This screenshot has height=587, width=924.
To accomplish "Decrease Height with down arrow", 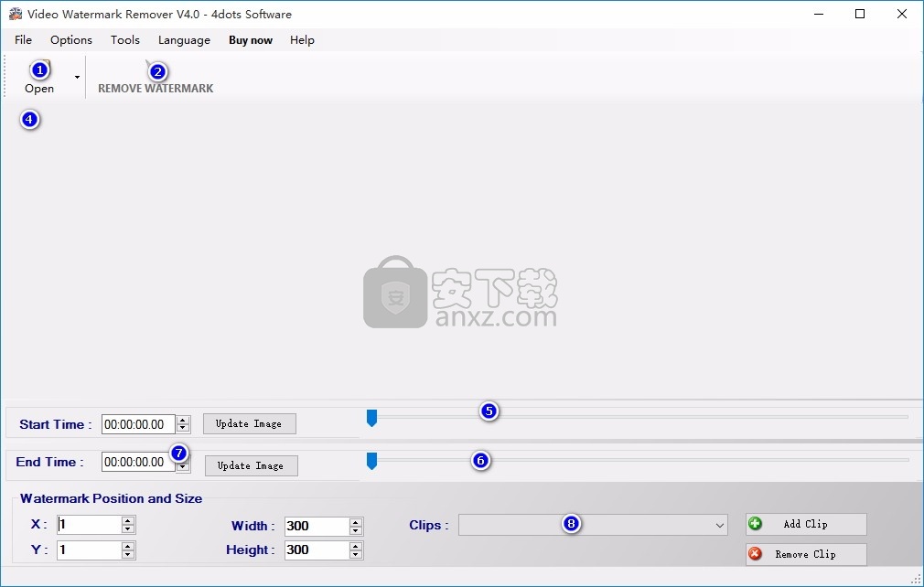I will [x=355, y=555].
